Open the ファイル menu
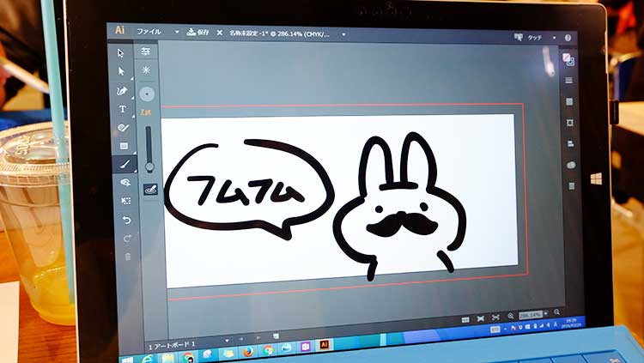 pyautogui.click(x=149, y=31)
